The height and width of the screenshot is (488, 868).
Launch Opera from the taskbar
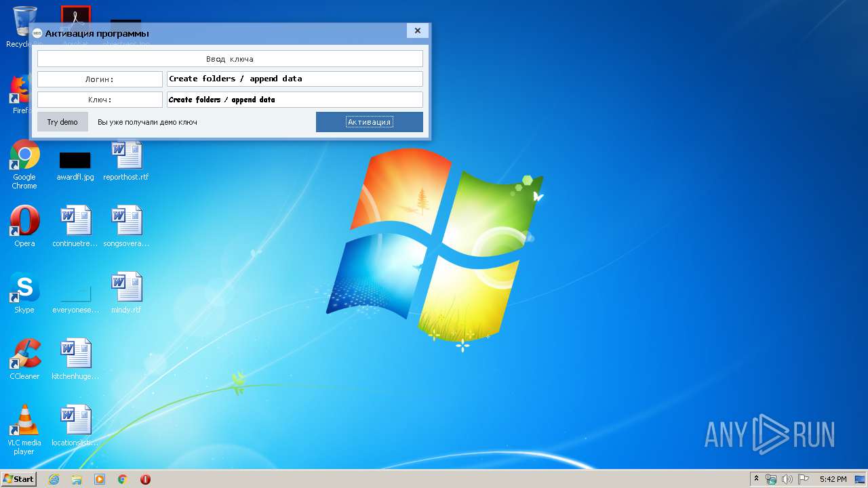(x=145, y=479)
